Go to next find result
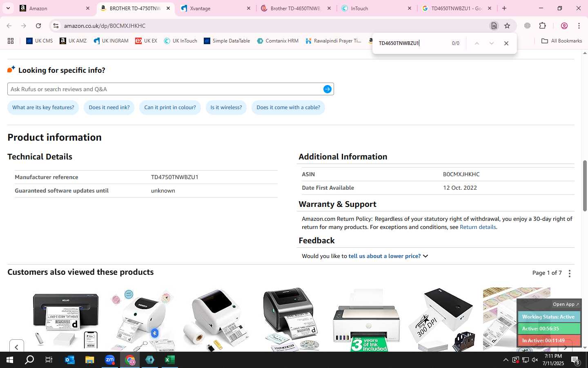The height and width of the screenshot is (368, 588). point(491,43)
